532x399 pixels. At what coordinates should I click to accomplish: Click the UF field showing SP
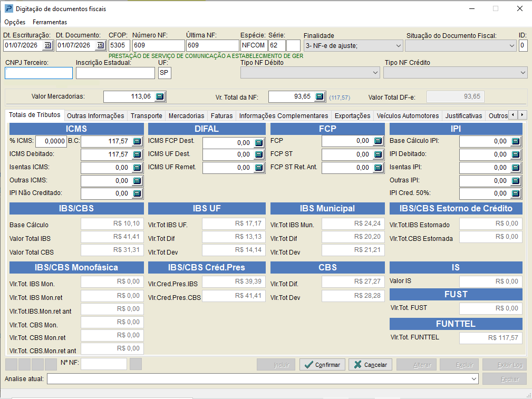pos(165,73)
